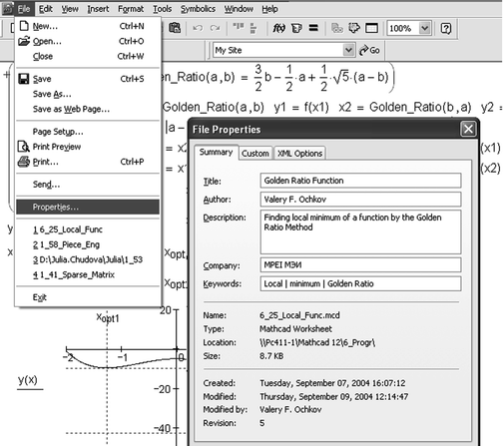
Task: Click the 'Mathcad Worksheet' type text
Action: click(x=295, y=329)
